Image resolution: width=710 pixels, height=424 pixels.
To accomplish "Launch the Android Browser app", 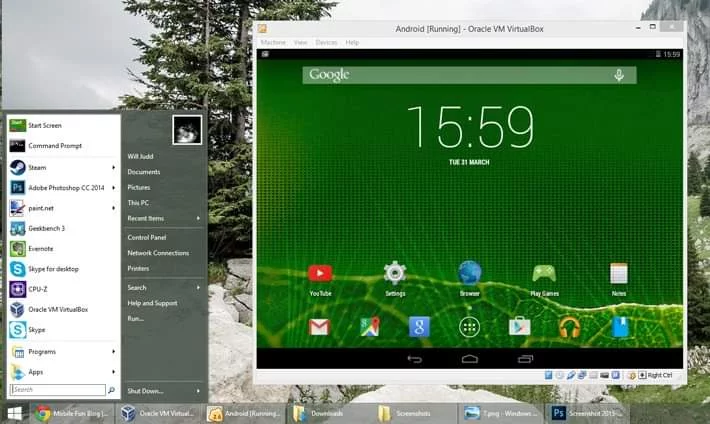I will [x=469, y=272].
